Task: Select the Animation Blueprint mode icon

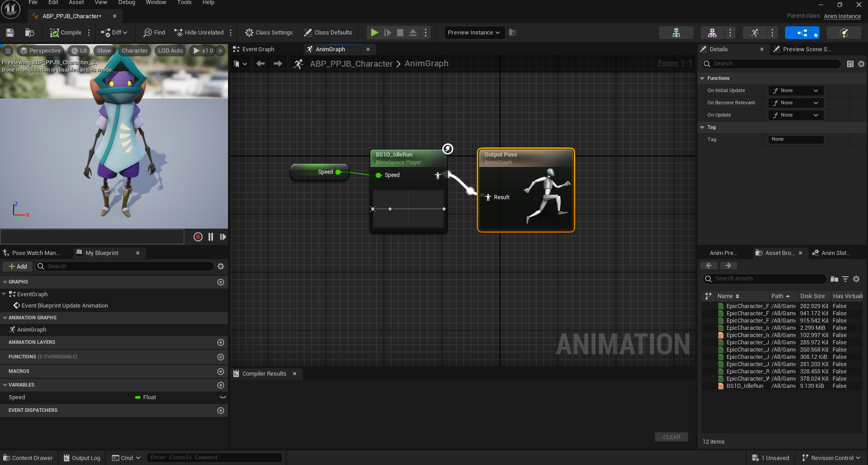Action: 802,33
